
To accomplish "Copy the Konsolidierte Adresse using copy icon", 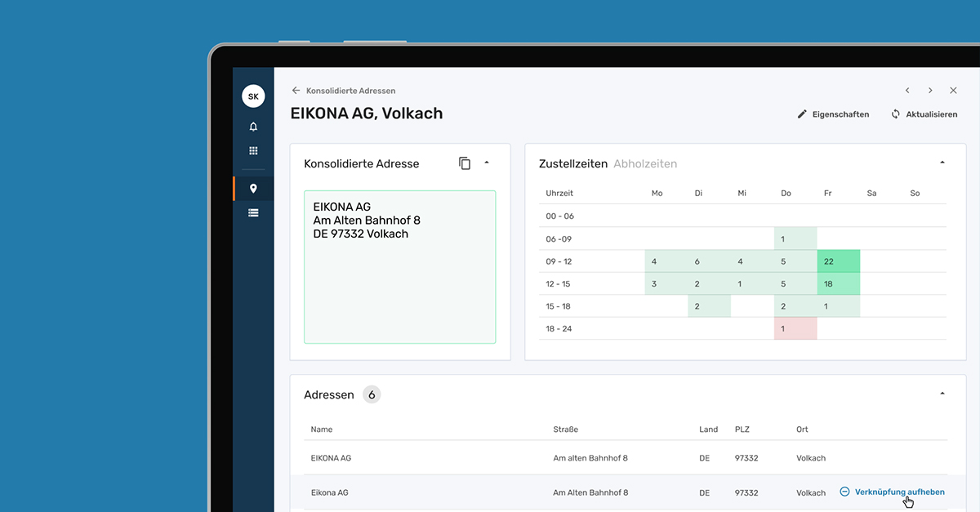I will (x=465, y=163).
